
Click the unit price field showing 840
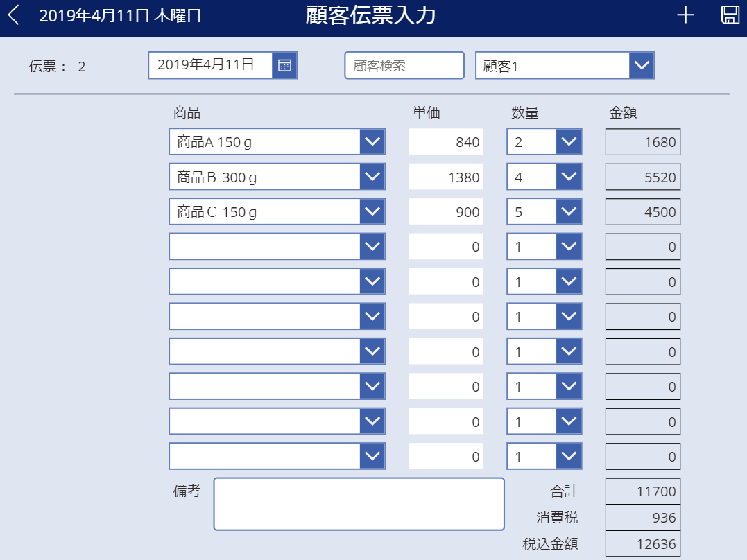tap(445, 141)
